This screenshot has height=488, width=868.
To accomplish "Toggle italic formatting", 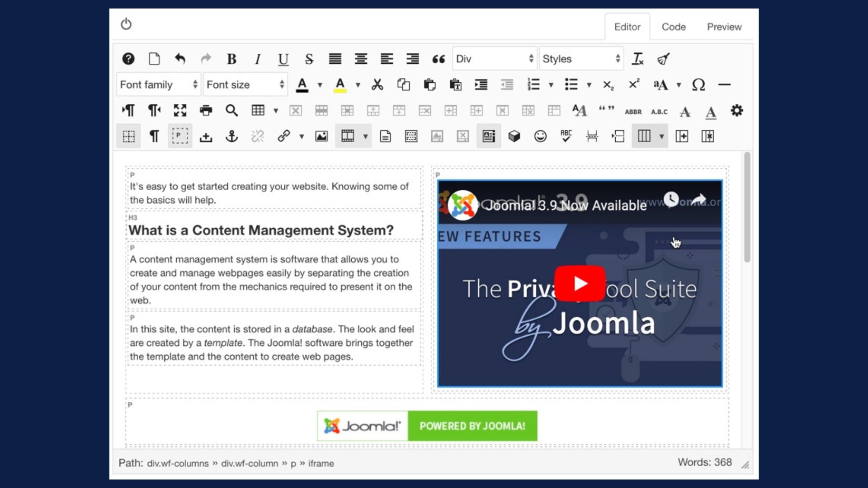I will coord(258,59).
